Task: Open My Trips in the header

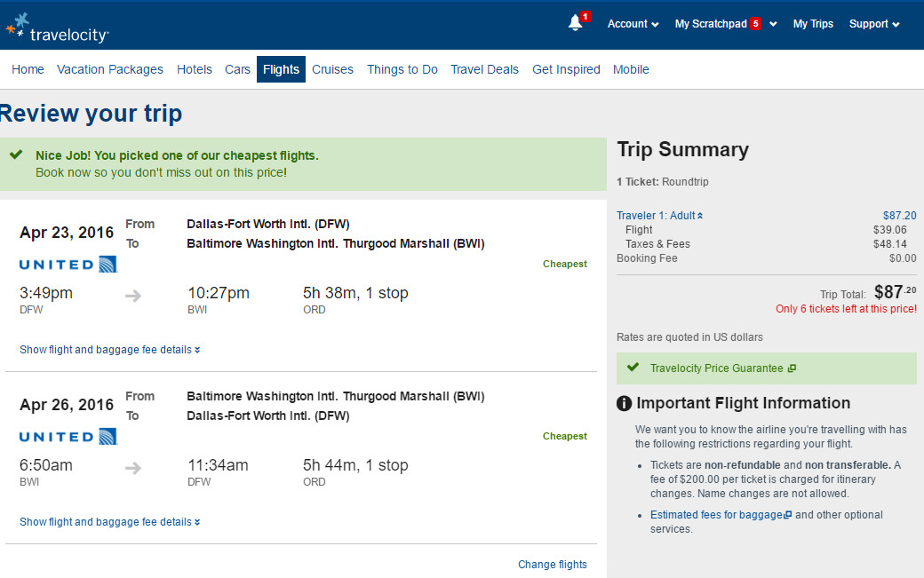Action: click(813, 24)
